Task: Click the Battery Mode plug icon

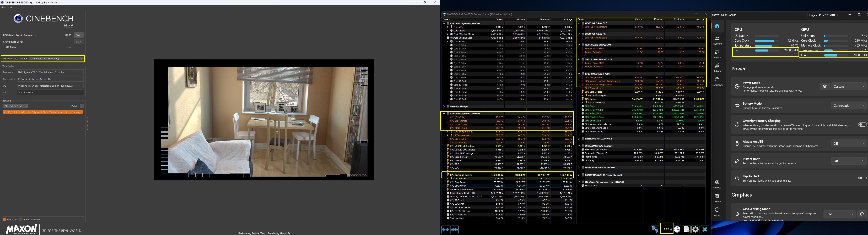Action: [x=737, y=105]
